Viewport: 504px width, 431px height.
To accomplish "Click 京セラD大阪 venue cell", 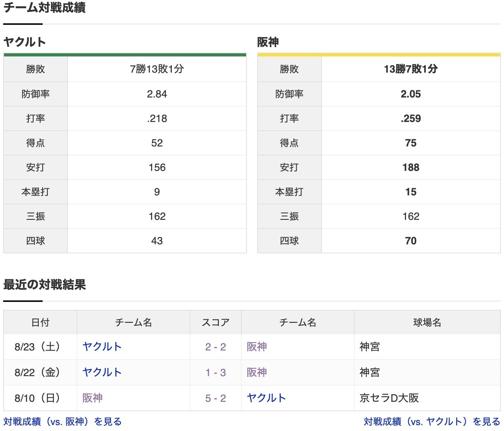I will click(389, 398).
